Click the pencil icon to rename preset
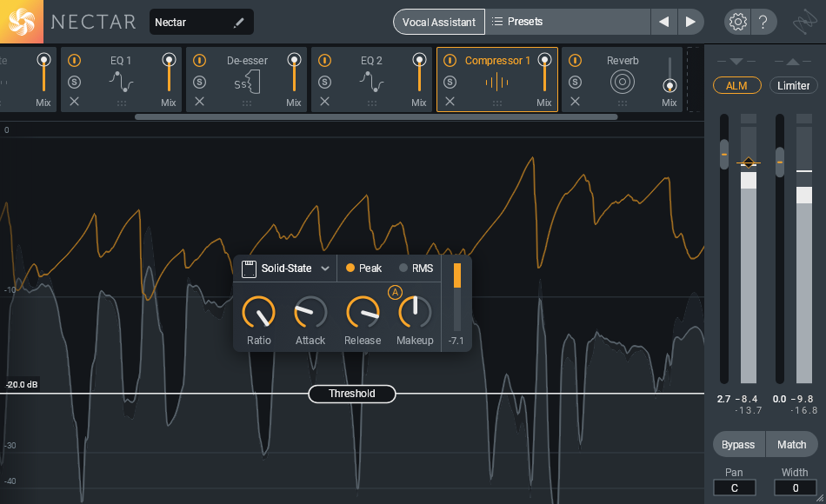The height and width of the screenshot is (504, 826). (238, 22)
